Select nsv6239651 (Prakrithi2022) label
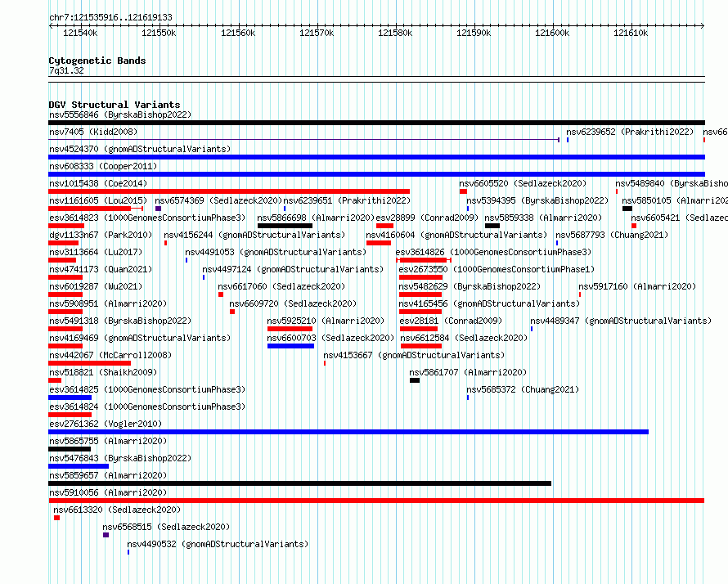Viewport: 728px width, 584px height. coord(348,200)
